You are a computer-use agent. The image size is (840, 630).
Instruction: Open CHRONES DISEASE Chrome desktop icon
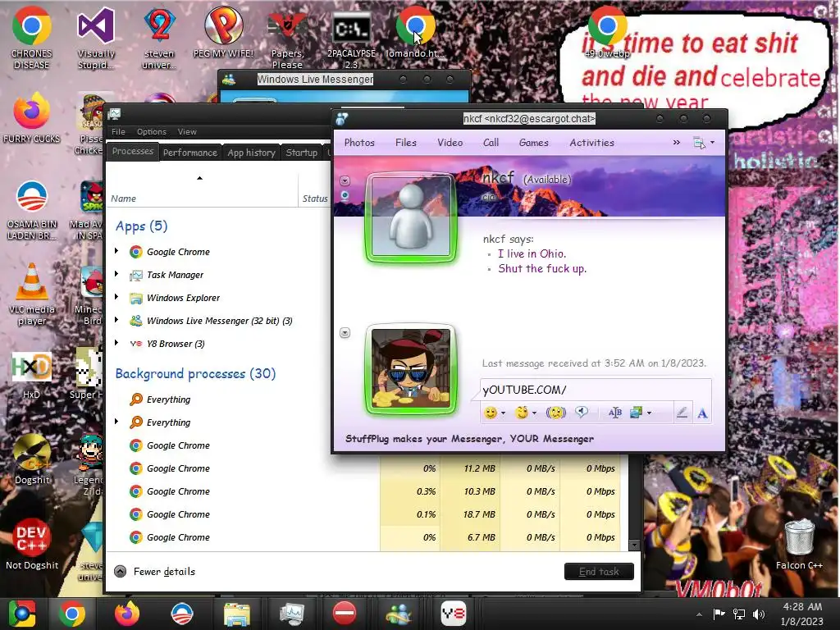click(x=32, y=38)
